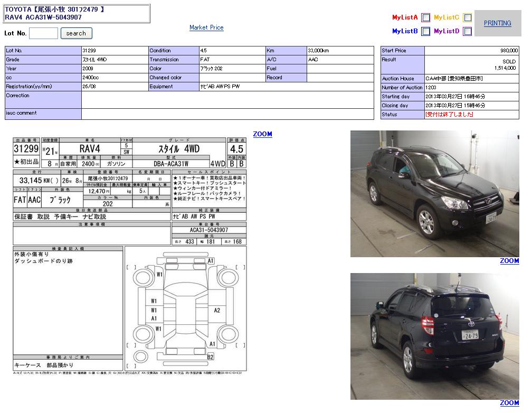The image size is (532, 413).
Task: Tick the MyListA checkbox
Action: (425, 18)
